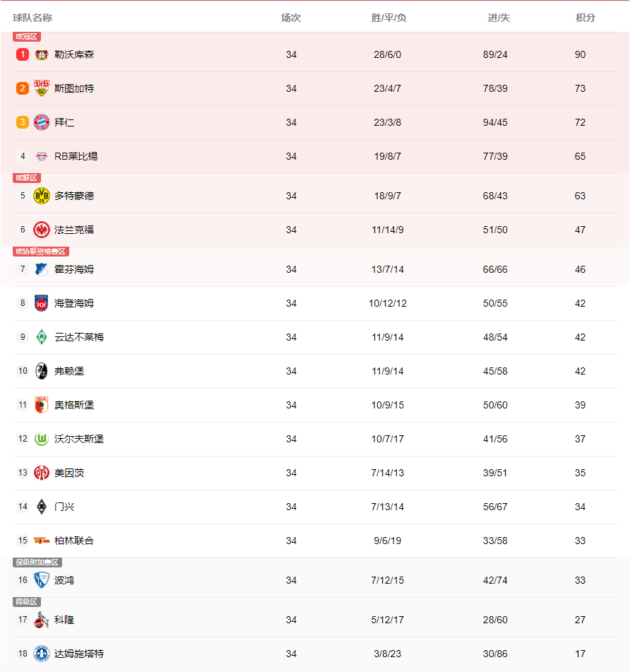
Task: Select the Borussia Dortmund BVB logo
Action: pyautogui.click(x=42, y=196)
